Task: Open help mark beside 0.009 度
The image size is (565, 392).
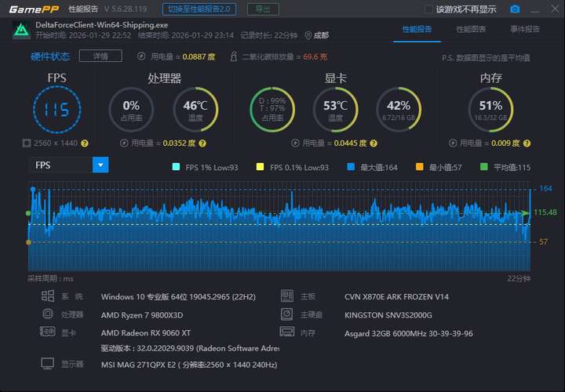Action: (x=527, y=143)
